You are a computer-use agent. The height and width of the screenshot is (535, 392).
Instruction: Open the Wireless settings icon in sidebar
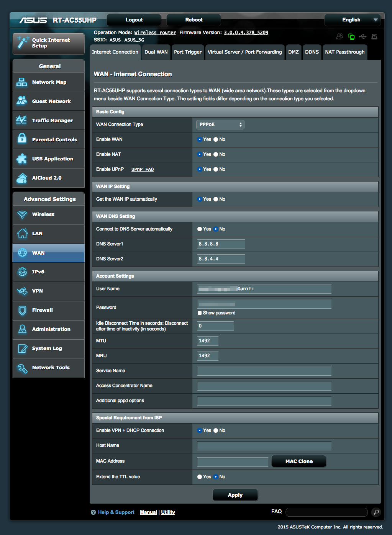22,214
